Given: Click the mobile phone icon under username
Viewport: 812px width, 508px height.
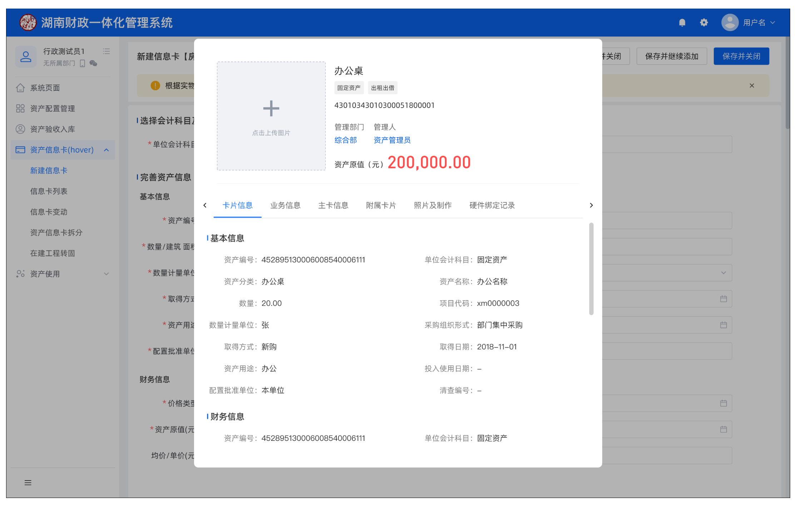Looking at the screenshot, I should pyautogui.click(x=83, y=63).
